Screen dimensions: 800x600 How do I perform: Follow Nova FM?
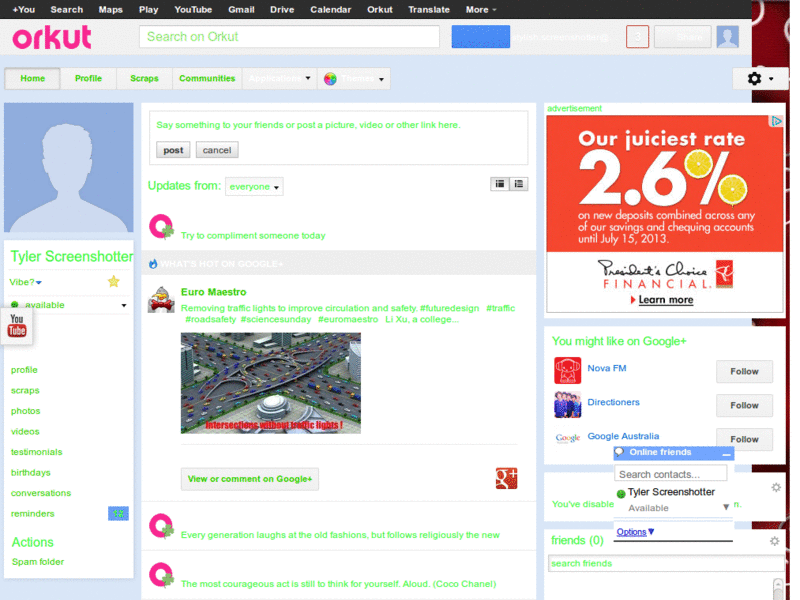[x=744, y=371]
